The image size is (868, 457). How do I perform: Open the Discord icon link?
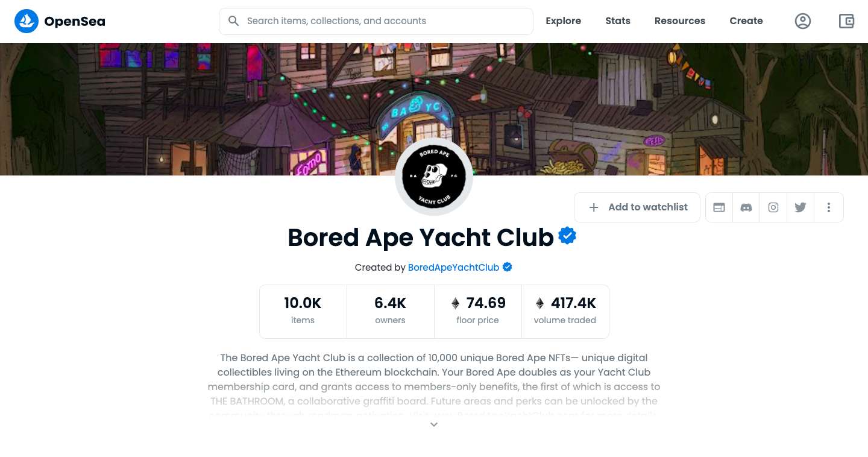click(x=746, y=207)
